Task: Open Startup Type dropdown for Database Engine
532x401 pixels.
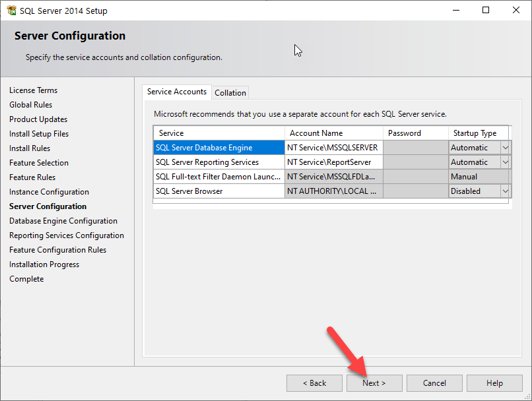Action: pos(505,148)
